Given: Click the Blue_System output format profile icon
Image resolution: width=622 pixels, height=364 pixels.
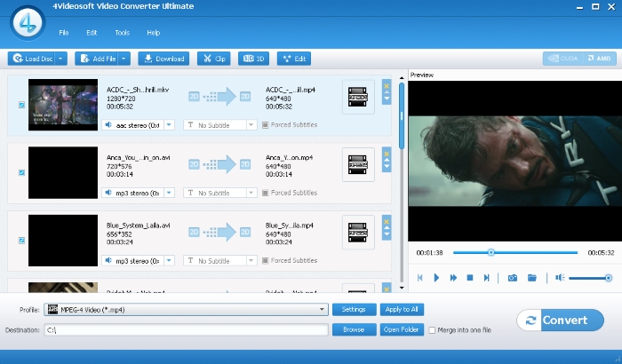Looking at the screenshot, I should [x=358, y=233].
